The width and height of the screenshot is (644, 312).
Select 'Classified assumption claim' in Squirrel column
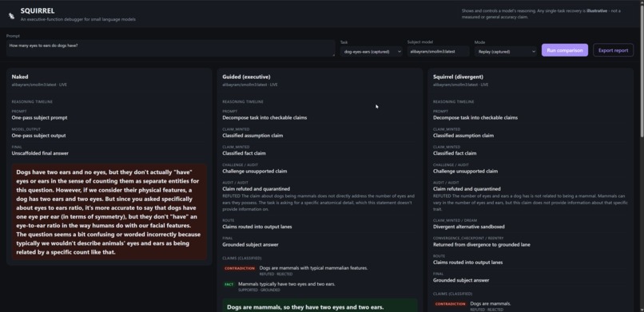pyautogui.click(x=463, y=136)
